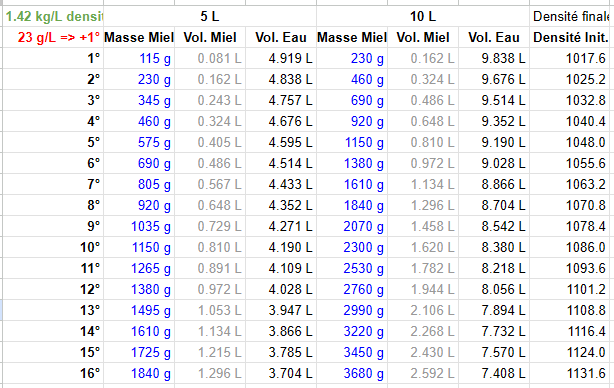The width and height of the screenshot is (614, 388).
Task: Click the '8.866 L' water volume cell
Action: point(494,184)
